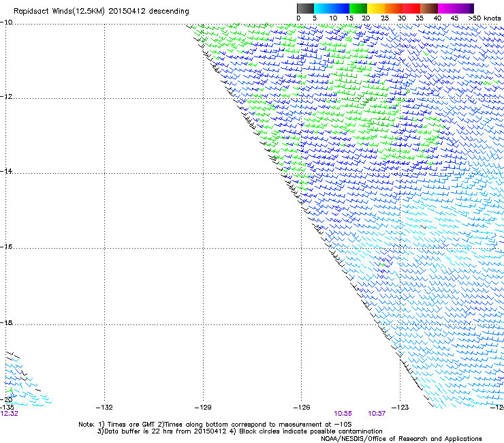Click the '30' label under the color bar
The image size is (504, 443).
[402, 18]
